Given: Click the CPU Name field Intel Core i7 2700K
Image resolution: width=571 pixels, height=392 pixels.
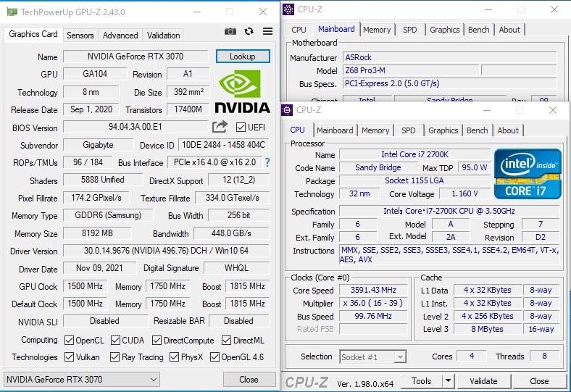Looking at the screenshot, I should click(414, 154).
